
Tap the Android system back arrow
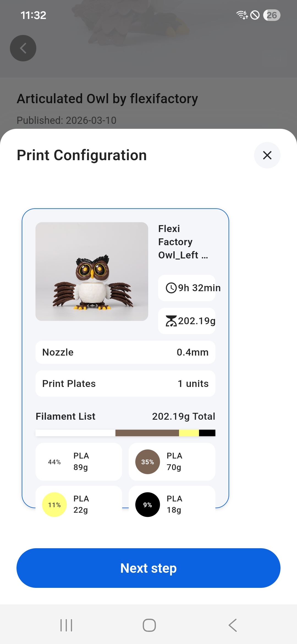233,625
